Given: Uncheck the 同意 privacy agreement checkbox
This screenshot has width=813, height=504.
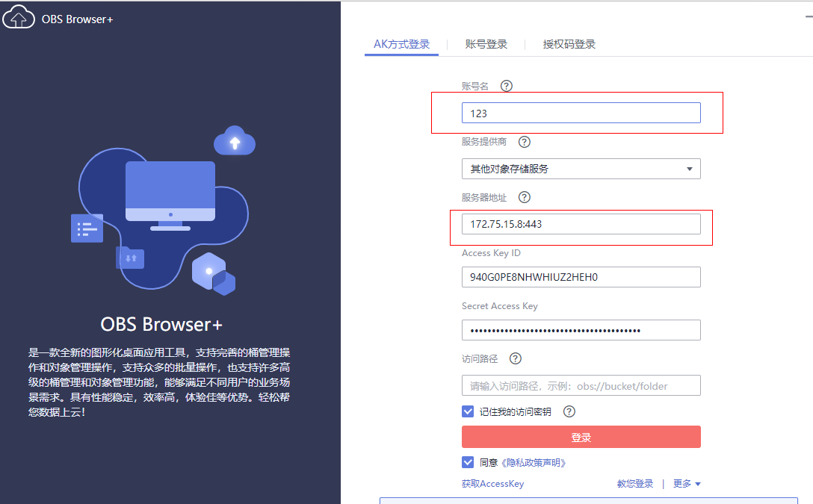Looking at the screenshot, I should click(468, 463).
